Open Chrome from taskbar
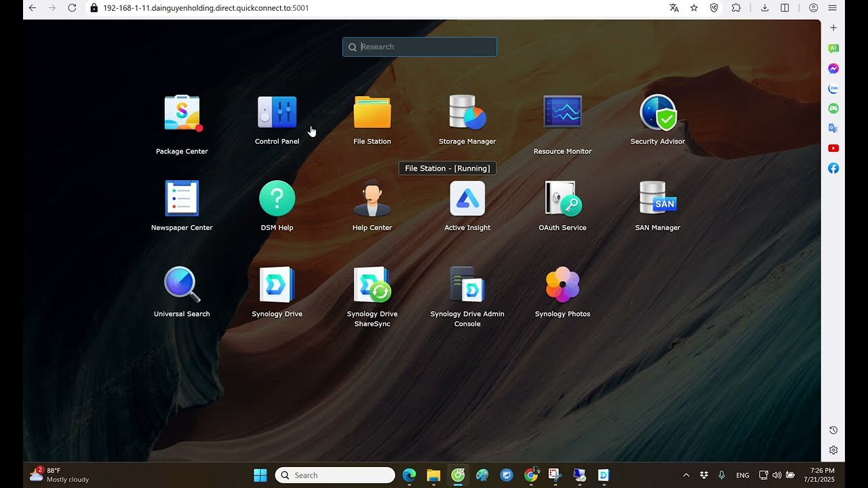This screenshot has width=868, height=488. click(531, 475)
